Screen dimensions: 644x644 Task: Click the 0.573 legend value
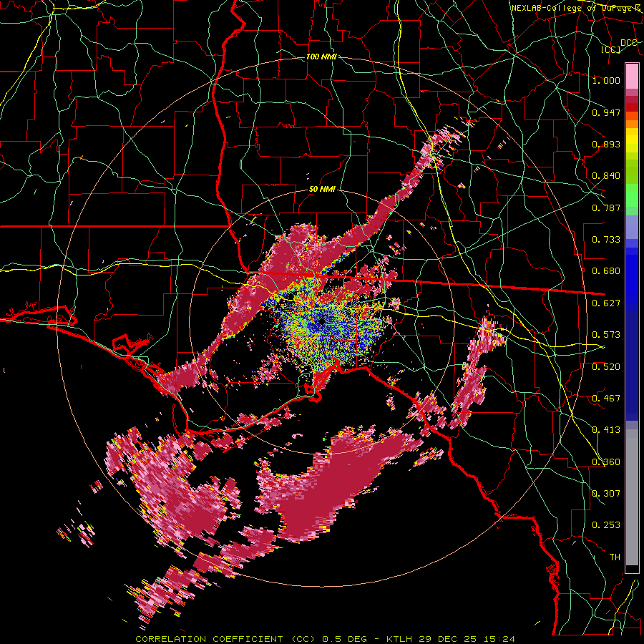coord(606,335)
